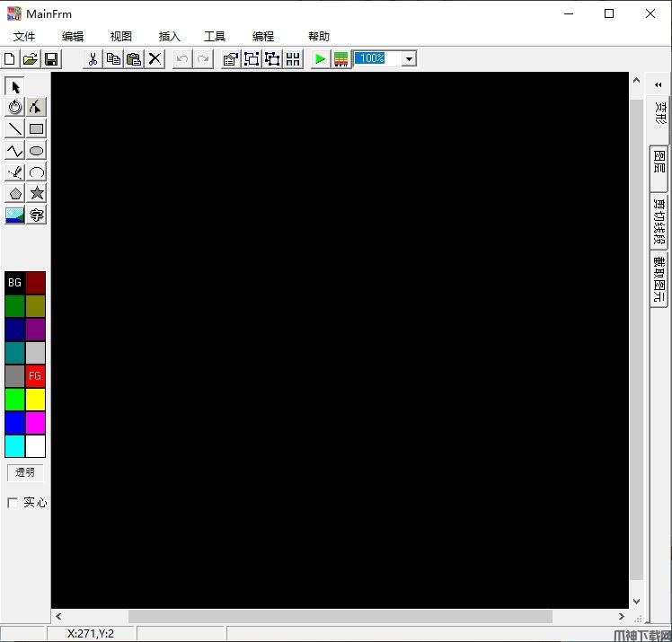The height and width of the screenshot is (642, 672).
Task: Choose the pentagon polygon tool
Action: 15,193
